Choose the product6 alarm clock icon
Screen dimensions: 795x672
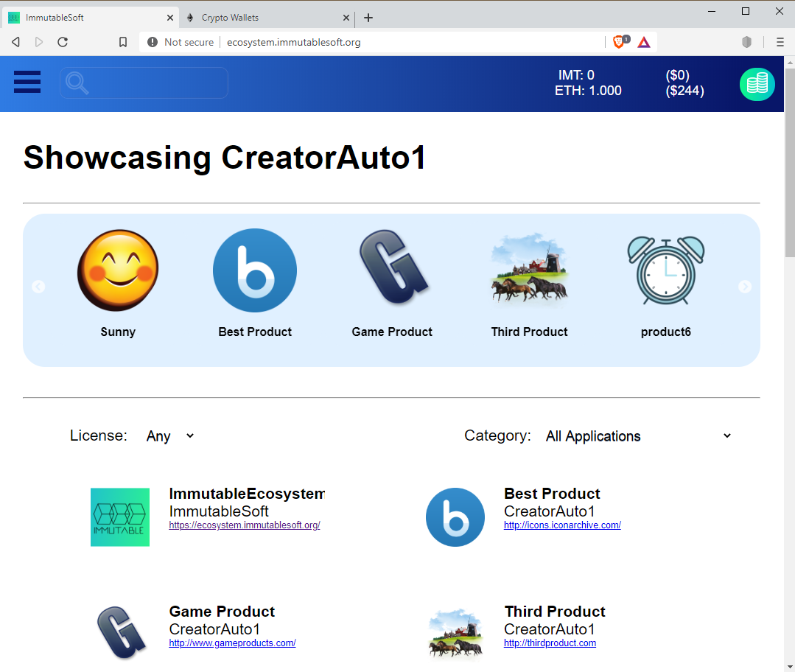point(666,270)
